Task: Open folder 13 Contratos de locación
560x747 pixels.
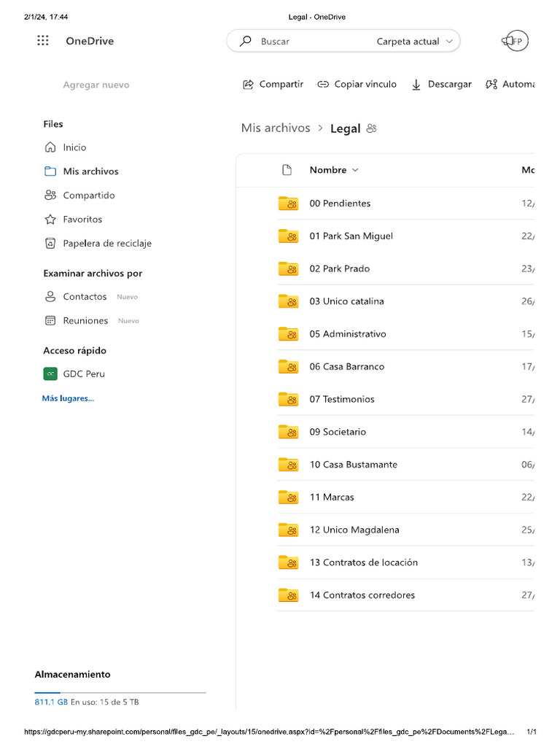Action: (x=364, y=562)
